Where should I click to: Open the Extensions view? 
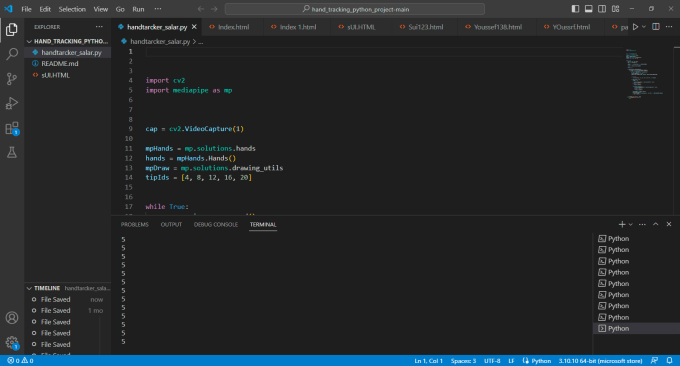pos(12,128)
